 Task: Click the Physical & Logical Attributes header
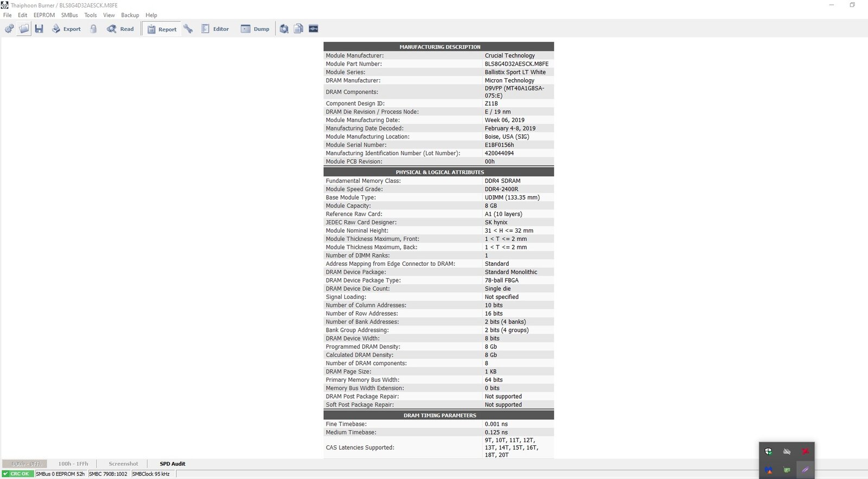pos(439,172)
